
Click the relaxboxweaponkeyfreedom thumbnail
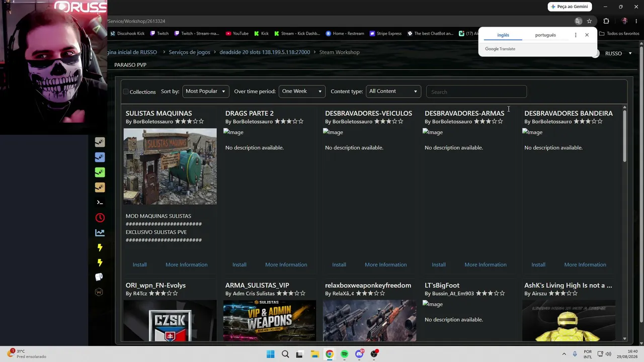point(369,321)
